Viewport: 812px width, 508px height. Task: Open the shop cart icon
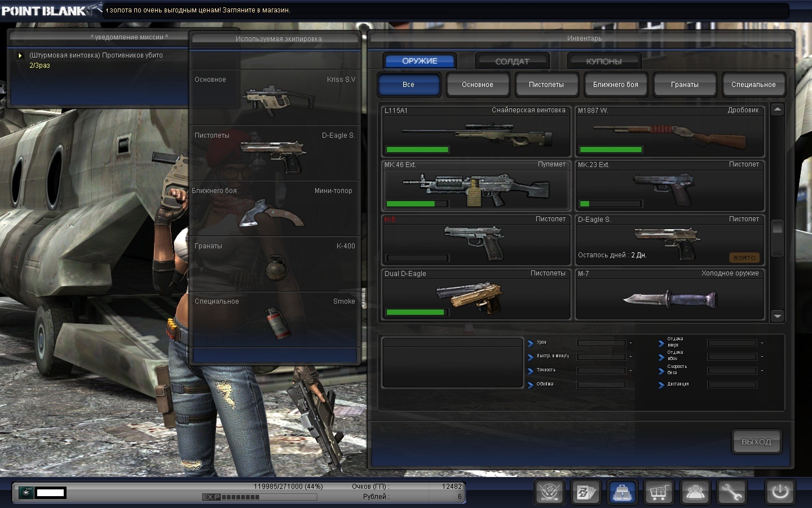[659, 492]
